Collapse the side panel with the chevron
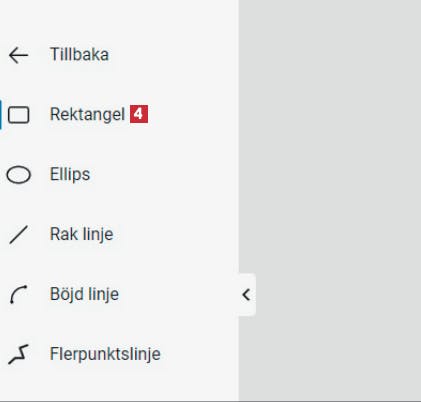Viewport: 421px width, 402px height. click(x=246, y=295)
